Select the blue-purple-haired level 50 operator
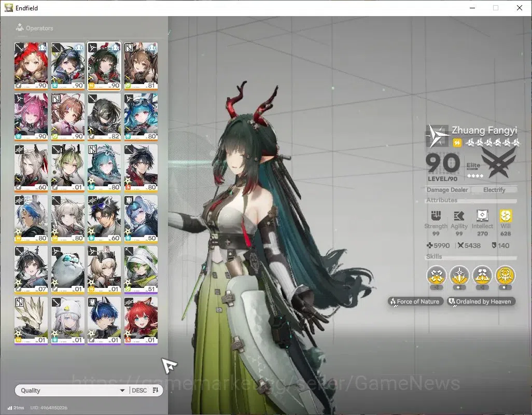This screenshot has height=415, width=532. pyautogui.click(x=141, y=218)
